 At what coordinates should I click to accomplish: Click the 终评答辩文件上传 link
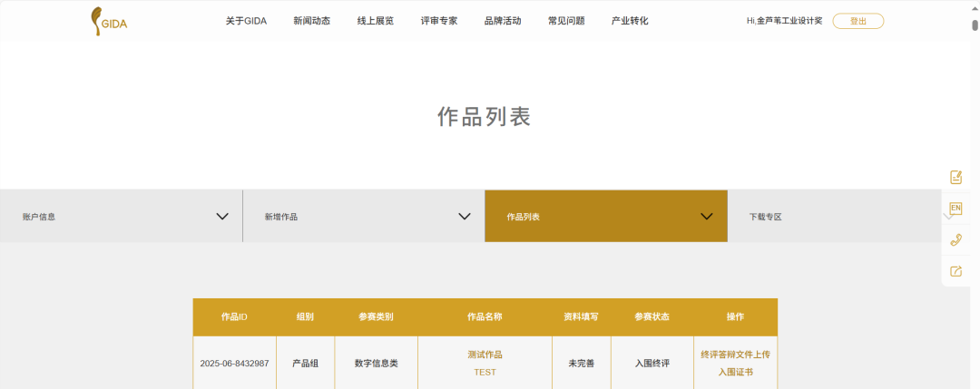coord(736,355)
